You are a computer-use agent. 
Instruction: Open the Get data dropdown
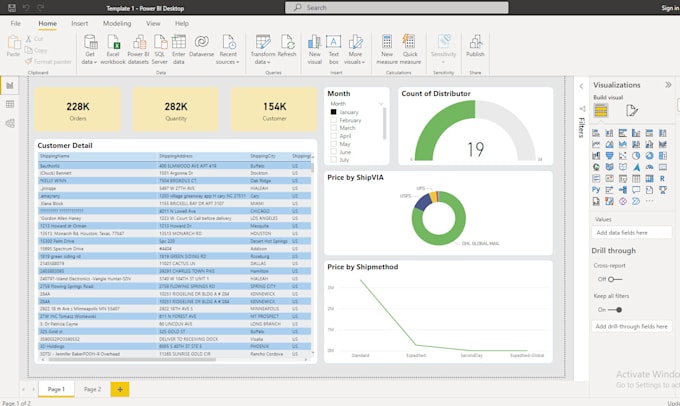pos(89,49)
